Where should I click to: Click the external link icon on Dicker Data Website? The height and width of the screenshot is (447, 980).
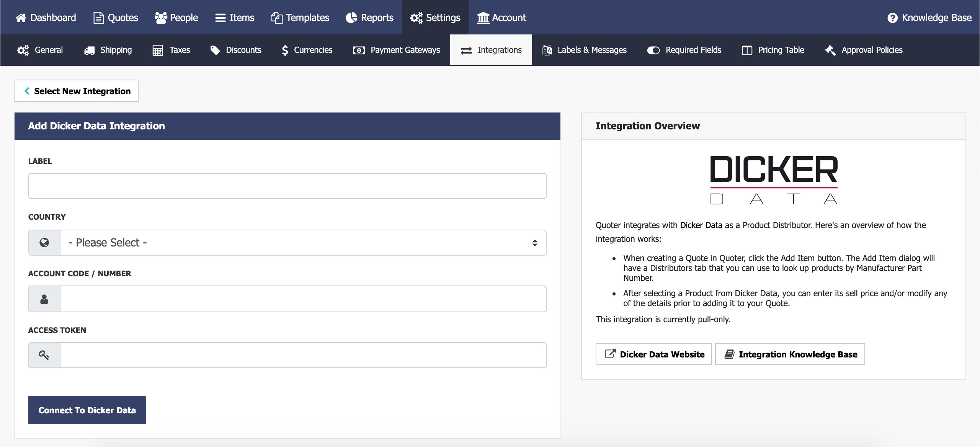point(610,354)
